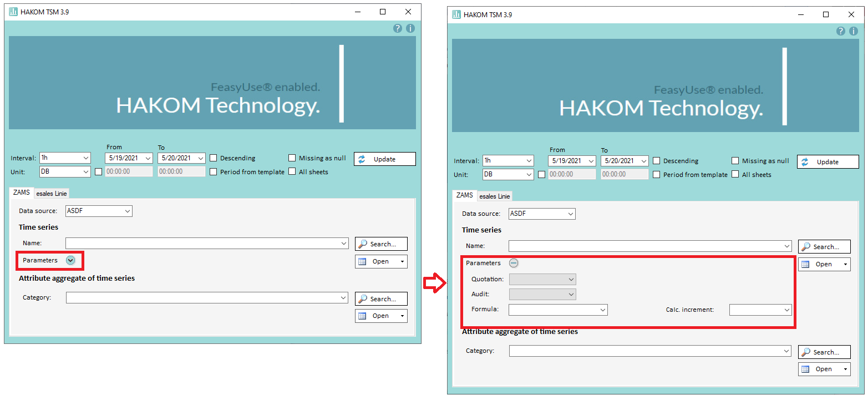The height and width of the screenshot is (395, 868).
Task: Select esales Linie tab in left window
Action: (x=52, y=194)
